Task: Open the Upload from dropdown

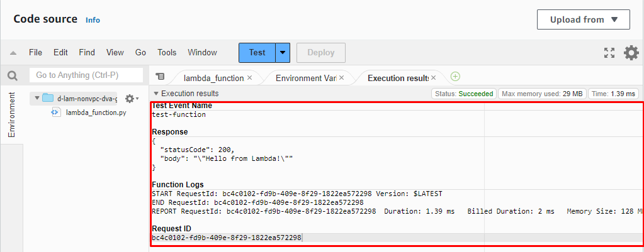Action: (582, 19)
